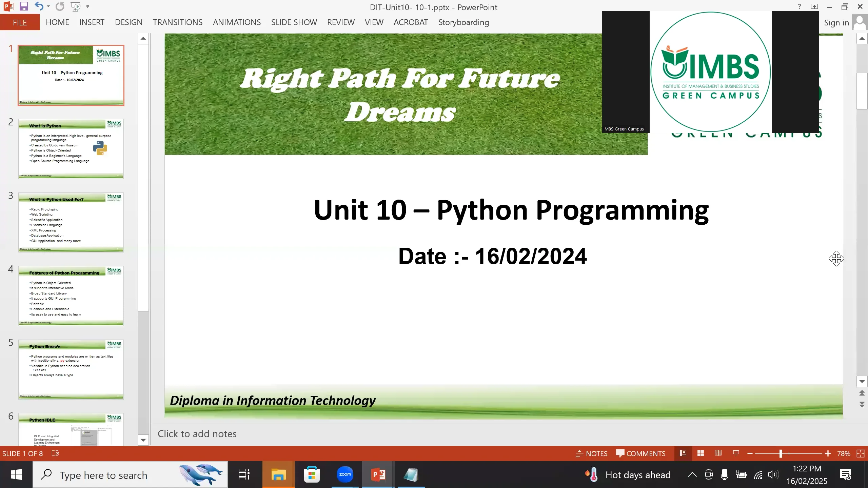The image size is (868, 488).
Task: Switch to Slide Sorter view
Action: [x=701, y=453]
